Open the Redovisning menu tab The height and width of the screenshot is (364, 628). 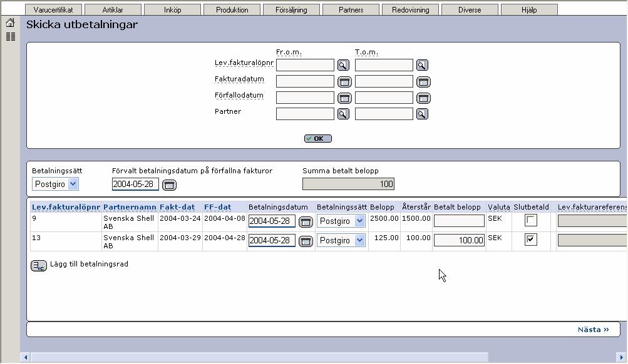point(411,9)
